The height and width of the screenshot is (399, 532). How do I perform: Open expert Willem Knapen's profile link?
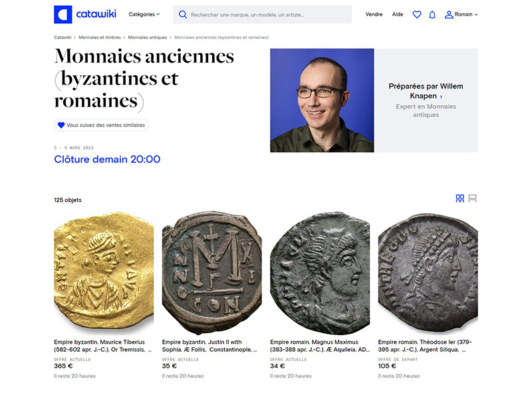[x=426, y=91]
